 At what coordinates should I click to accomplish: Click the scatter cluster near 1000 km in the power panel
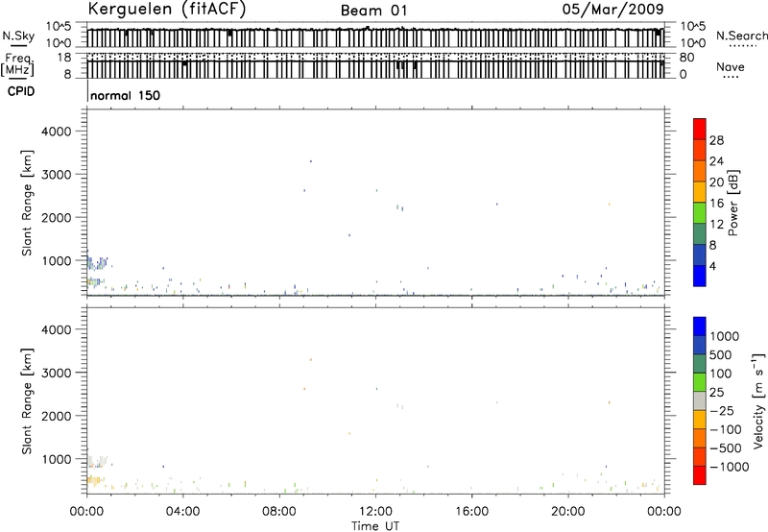coord(97,262)
